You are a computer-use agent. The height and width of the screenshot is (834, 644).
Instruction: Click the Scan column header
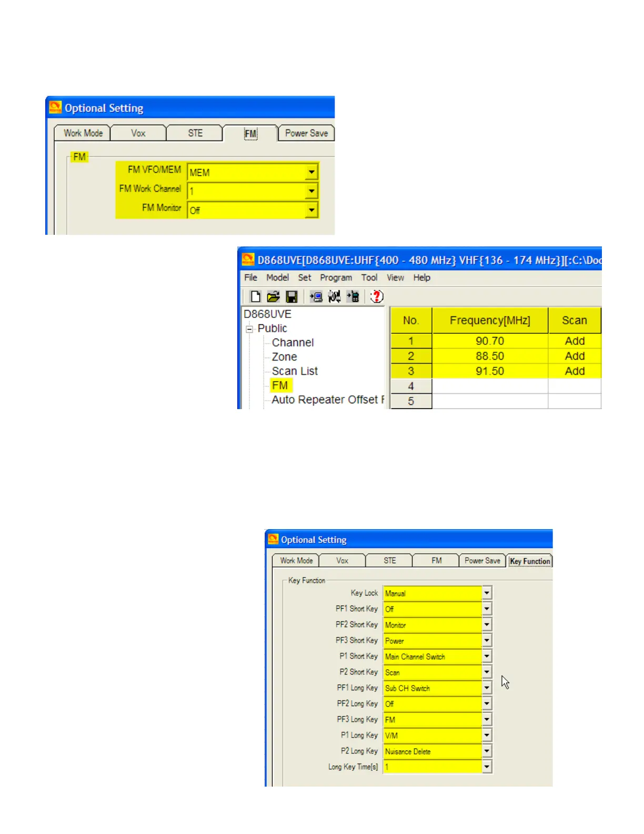[x=575, y=320]
